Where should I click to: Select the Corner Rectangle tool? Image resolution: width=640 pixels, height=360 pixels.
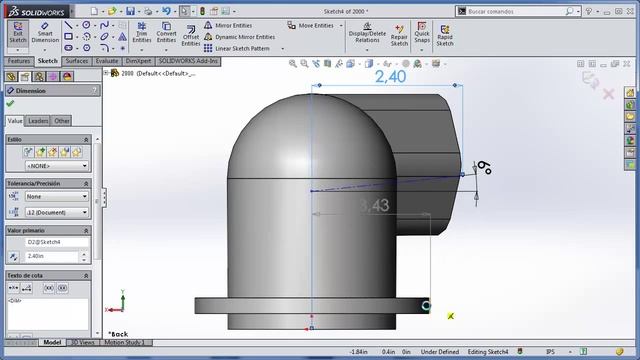tap(69, 37)
